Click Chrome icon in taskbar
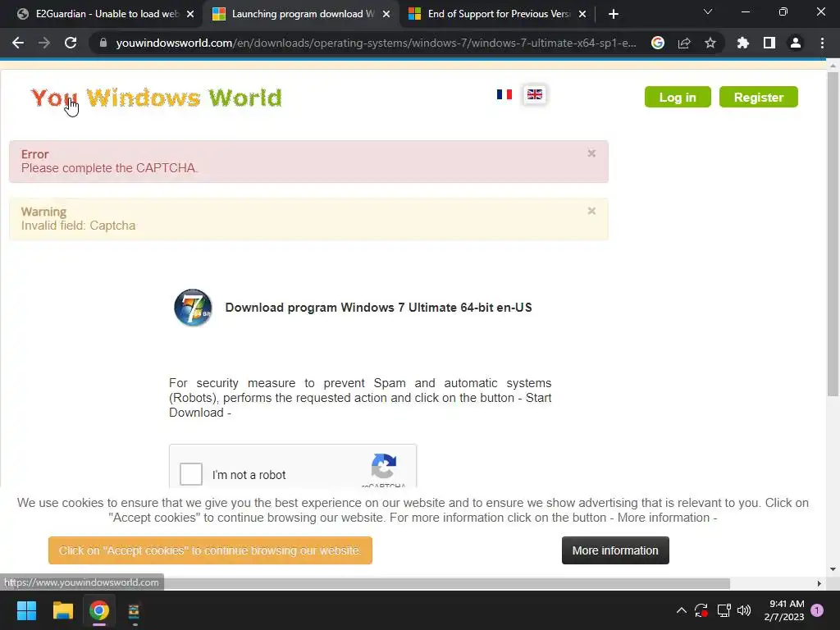The width and height of the screenshot is (840, 630). [x=99, y=610]
